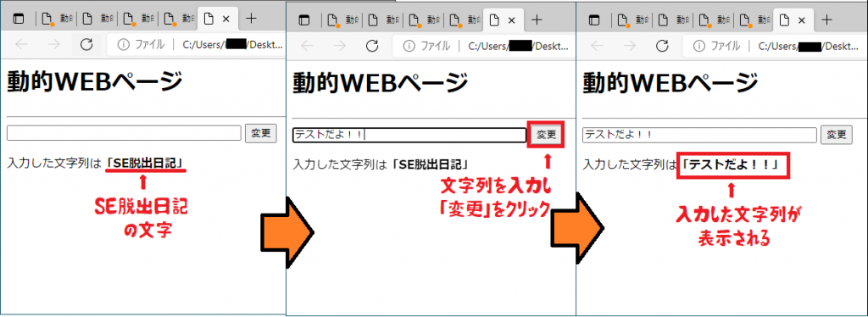Viewport: 868px width, 317px height.
Task: Click unfocused input above the 「テストだよ！！」 output
Action: [x=699, y=135]
